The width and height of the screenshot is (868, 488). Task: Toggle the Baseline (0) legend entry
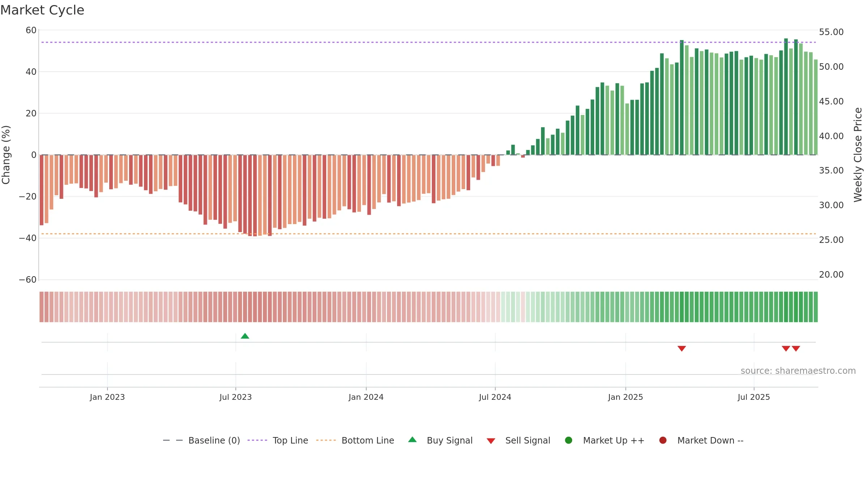(x=201, y=440)
